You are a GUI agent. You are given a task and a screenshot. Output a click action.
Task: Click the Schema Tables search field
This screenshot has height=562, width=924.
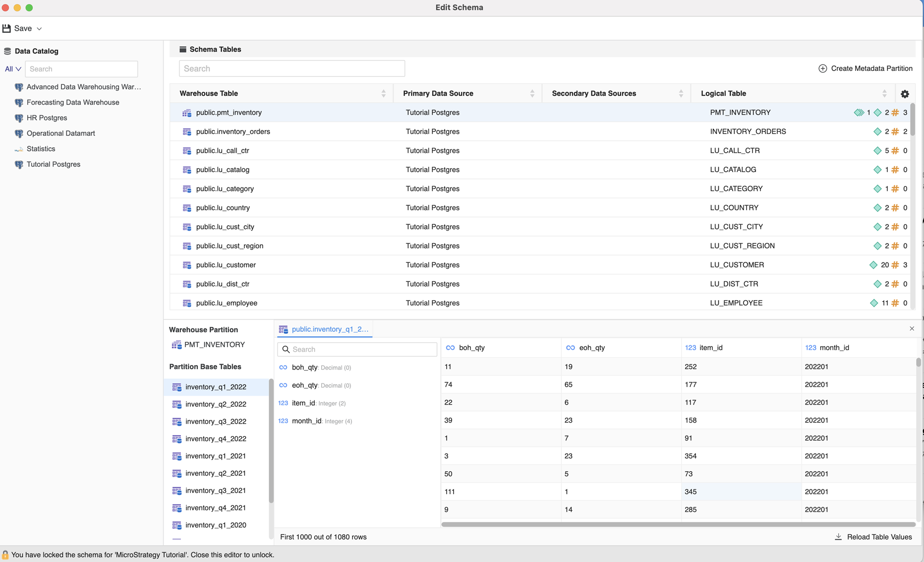(x=291, y=68)
